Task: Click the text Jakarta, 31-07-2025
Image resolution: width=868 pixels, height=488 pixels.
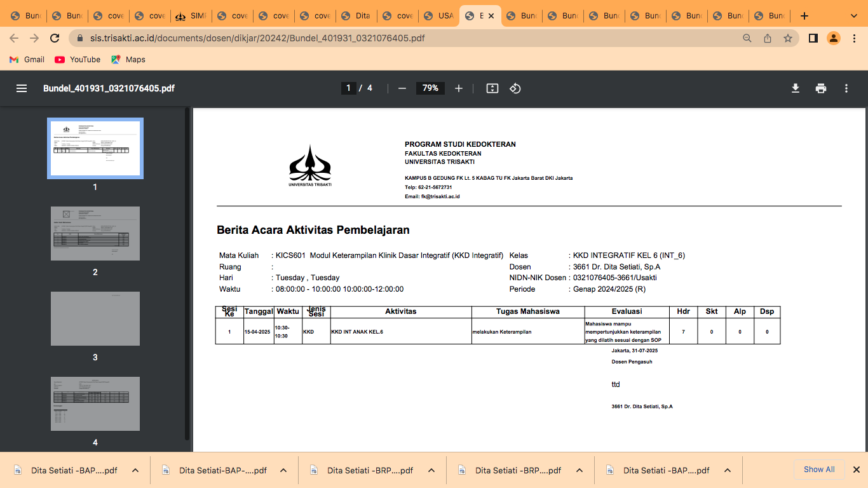Action: 635,351
